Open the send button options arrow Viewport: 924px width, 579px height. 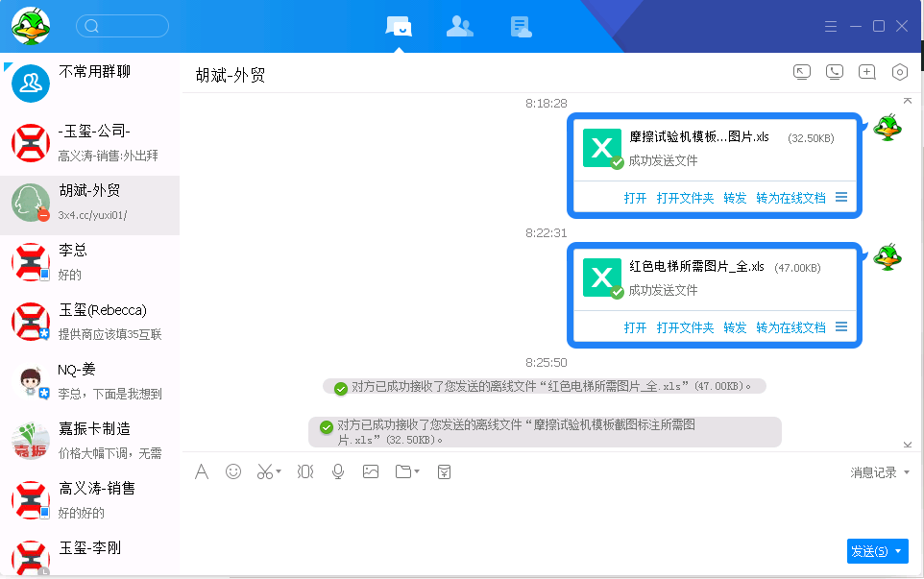point(898,551)
